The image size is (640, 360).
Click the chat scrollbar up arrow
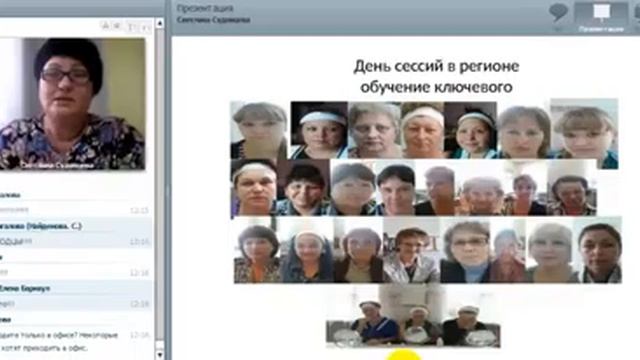pos(160,24)
